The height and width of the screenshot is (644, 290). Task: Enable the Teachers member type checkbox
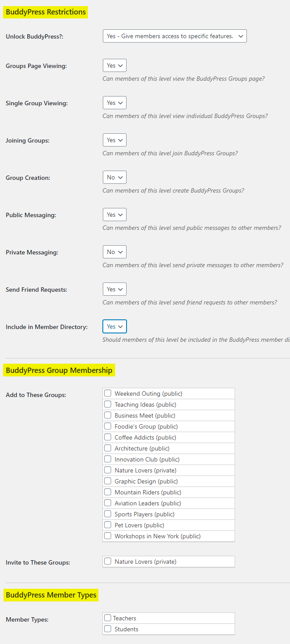coord(108,618)
